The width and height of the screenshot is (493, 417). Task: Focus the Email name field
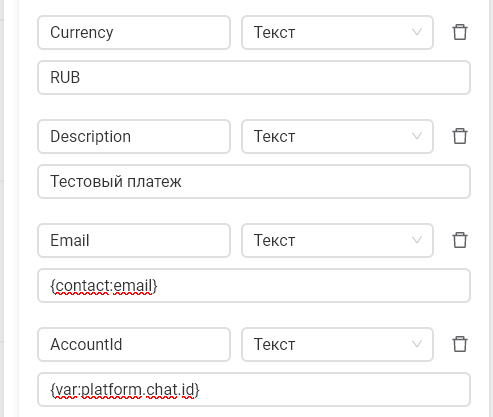pos(134,240)
